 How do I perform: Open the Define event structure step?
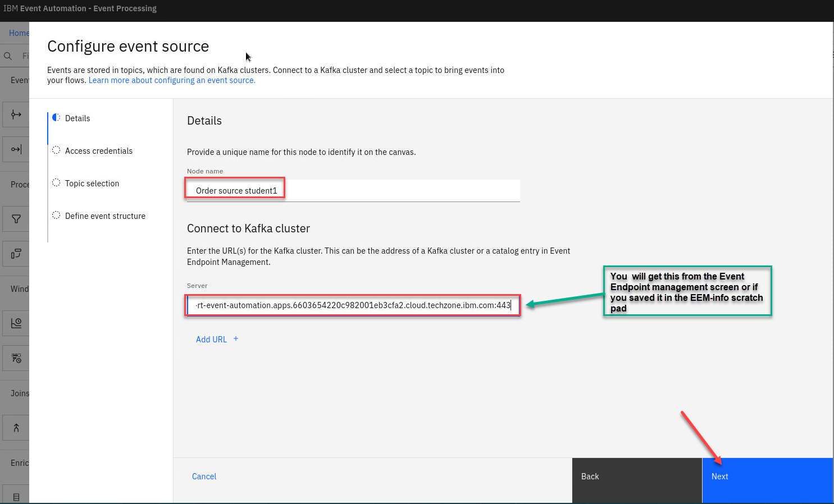(x=105, y=216)
